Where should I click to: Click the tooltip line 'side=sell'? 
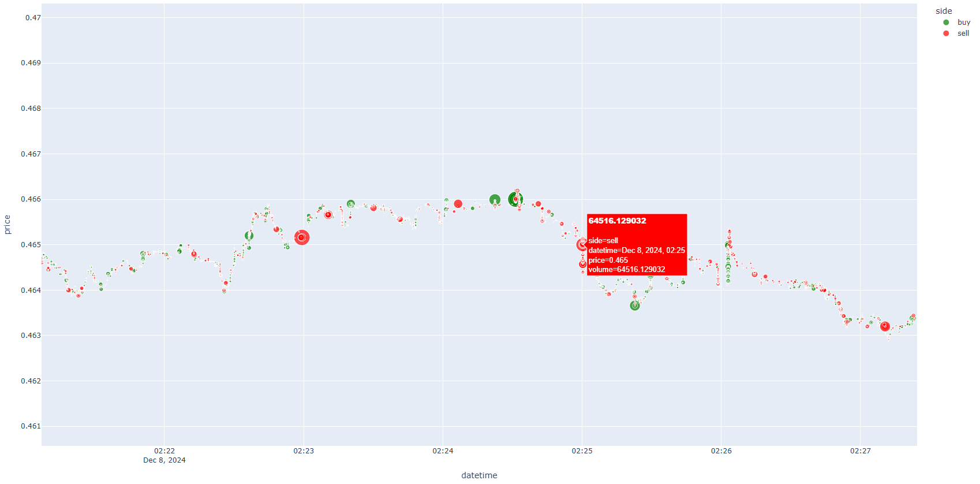coord(603,241)
